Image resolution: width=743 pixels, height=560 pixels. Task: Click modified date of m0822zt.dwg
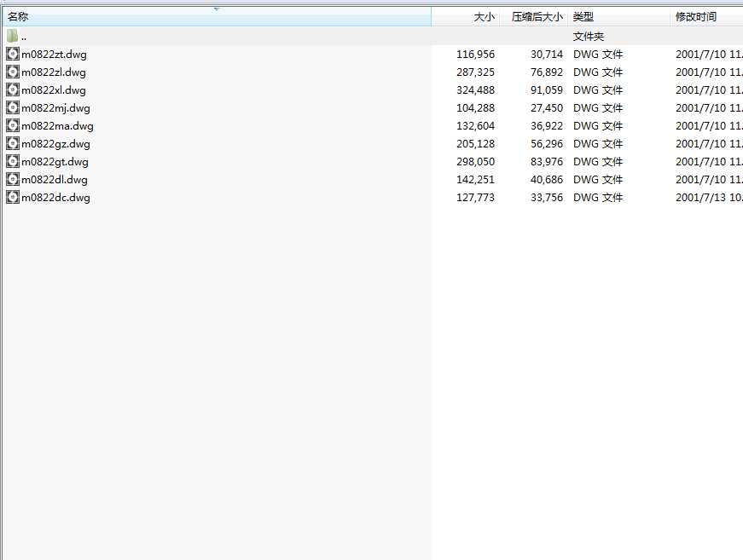(709, 55)
